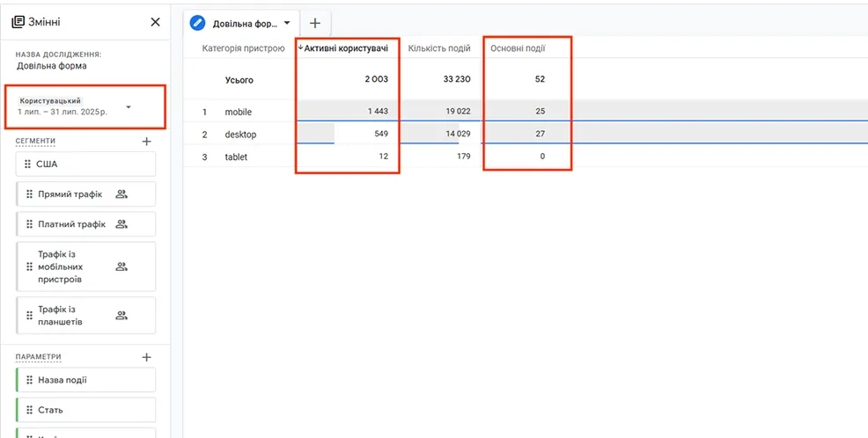Click drag handle of Трафік із мобільних пристроїв

coord(30,266)
